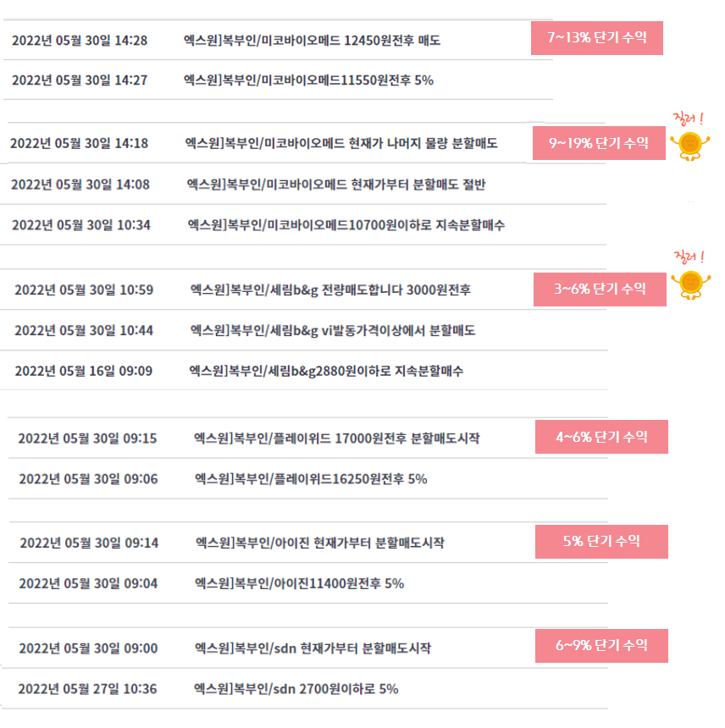Open 미코바이오메드 현재가 나머지 물량 분할매도 entry

[341, 143]
